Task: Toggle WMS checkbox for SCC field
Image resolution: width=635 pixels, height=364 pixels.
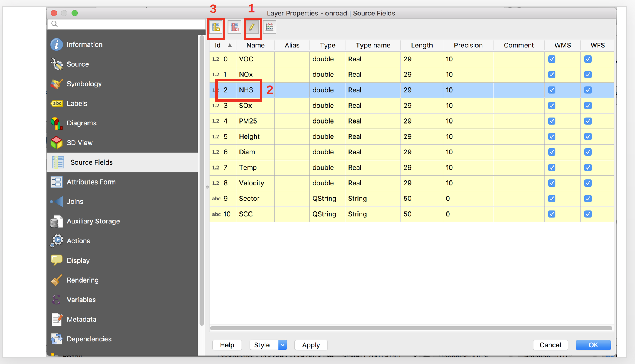Action: click(552, 214)
